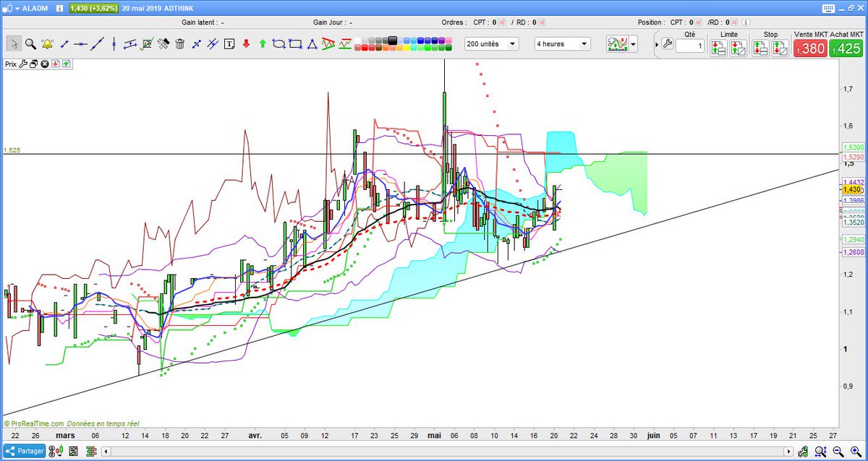
Task: Expand the indicators dropdown arrow
Action: pyautogui.click(x=634, y=44)
